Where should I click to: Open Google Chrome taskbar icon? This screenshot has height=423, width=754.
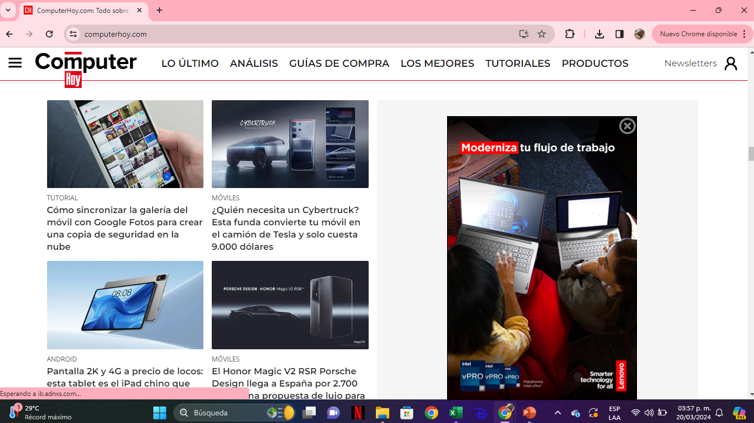(431, 412)
